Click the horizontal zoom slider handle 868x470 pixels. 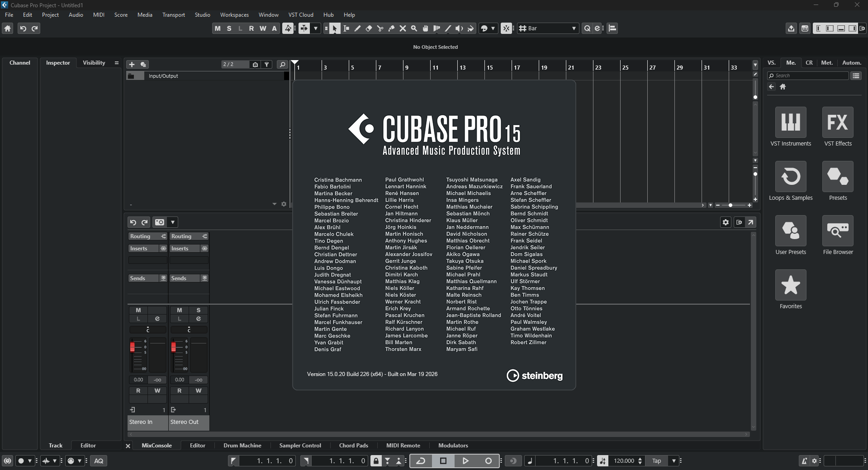[x=730, y=205]
